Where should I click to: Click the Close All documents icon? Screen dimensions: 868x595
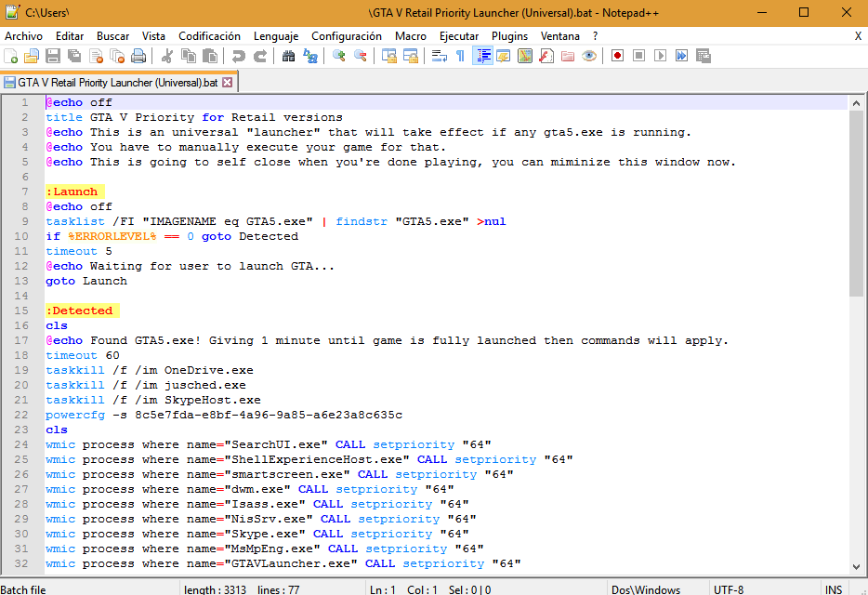click(117, 56)
